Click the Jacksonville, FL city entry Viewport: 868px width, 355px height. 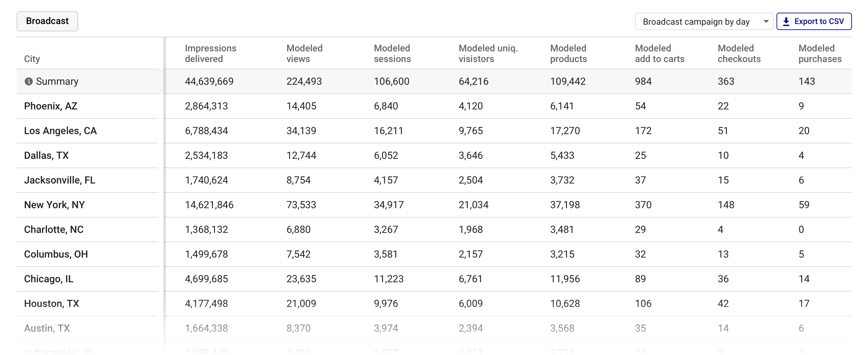tap(59, 180)
